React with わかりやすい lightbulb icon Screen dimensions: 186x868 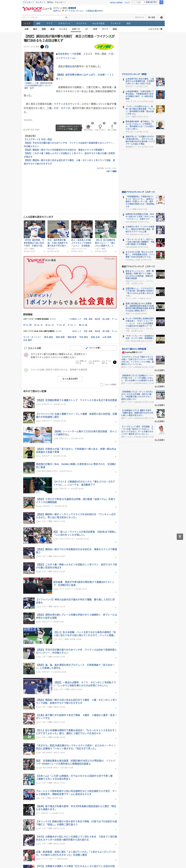click(x=100, y=127)
